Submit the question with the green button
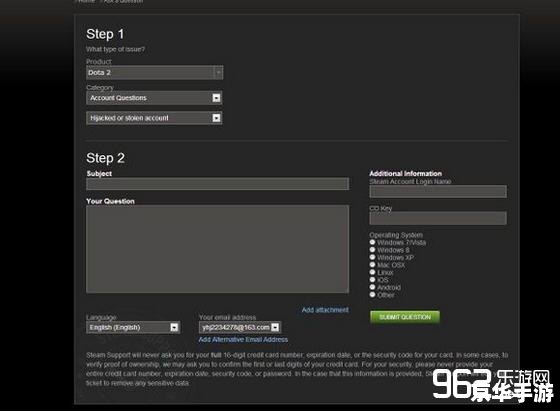The height and width of the screenshot is (411, 560). point(405,317)
